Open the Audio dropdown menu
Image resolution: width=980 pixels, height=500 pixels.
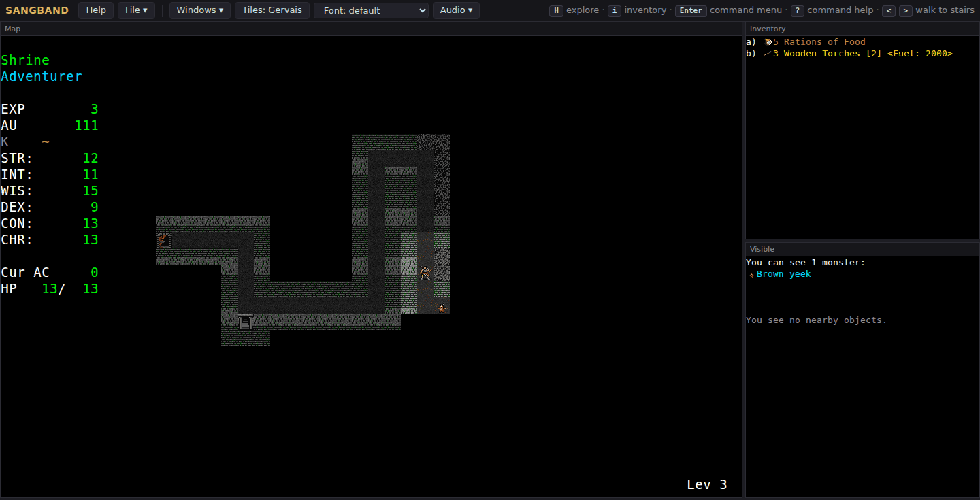click(x=456, y=10)
